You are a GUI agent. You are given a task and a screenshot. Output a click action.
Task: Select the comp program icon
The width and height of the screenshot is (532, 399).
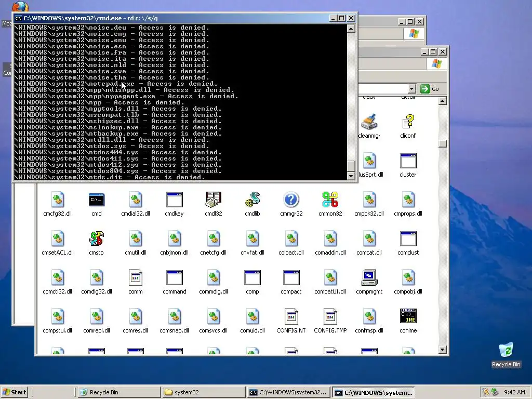pos(252,277)
